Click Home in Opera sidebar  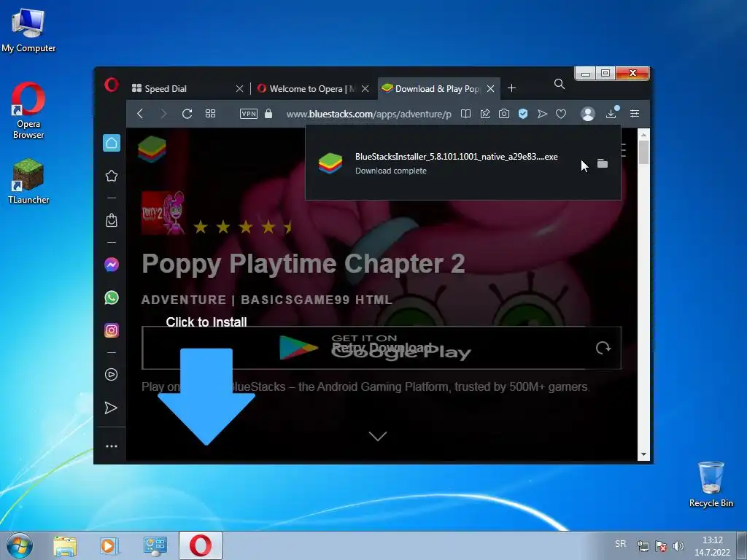coord(112,143)
